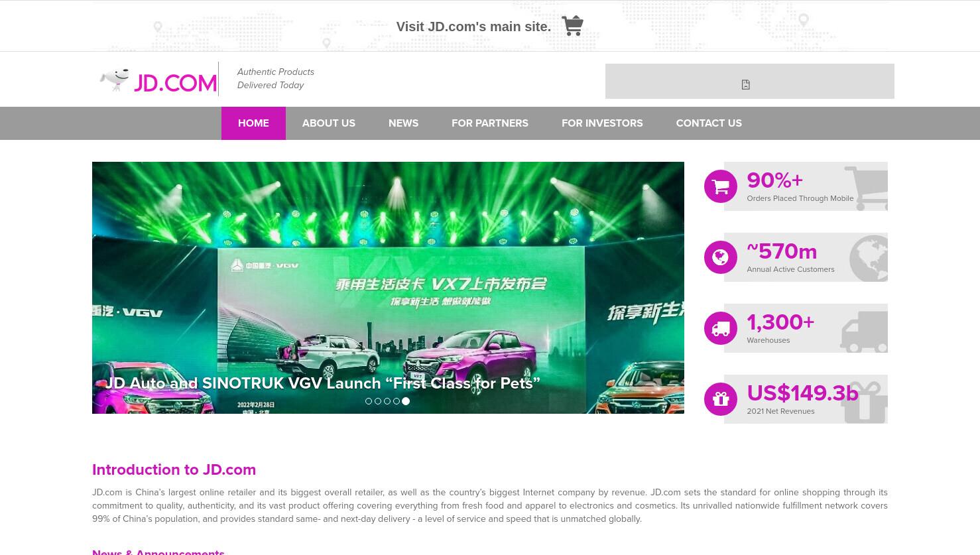The height and width of the screenshot is (555, 980).
Task: Click the shopping cart icon beside main site text
Action: [572, 26]
